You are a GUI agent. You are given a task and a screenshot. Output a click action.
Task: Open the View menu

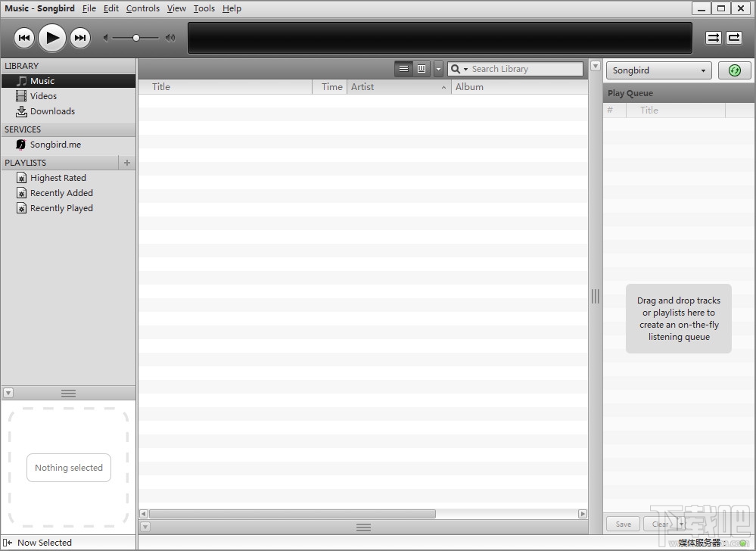[176, 8]
